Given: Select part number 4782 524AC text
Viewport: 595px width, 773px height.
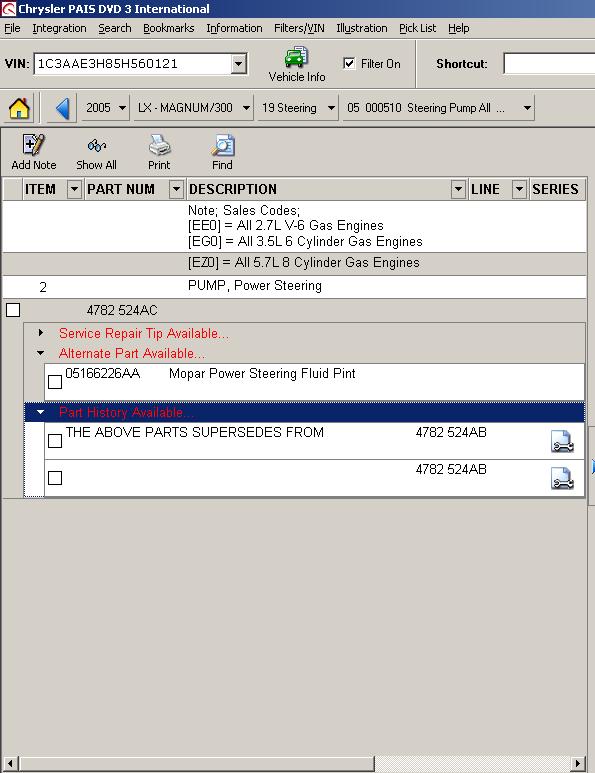Looking at the screenshot, I should coord(122,310).
